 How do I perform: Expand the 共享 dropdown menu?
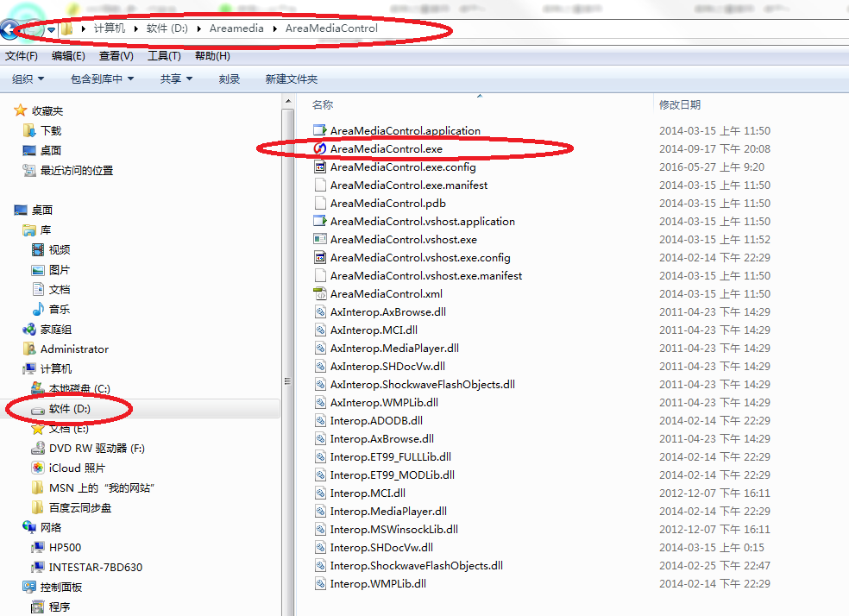(x=176, y=79)
